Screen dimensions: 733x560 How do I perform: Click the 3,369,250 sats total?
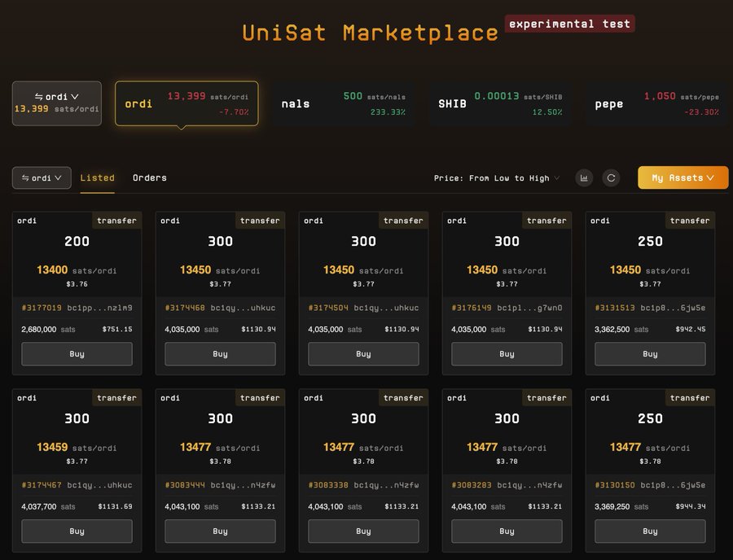621,506
